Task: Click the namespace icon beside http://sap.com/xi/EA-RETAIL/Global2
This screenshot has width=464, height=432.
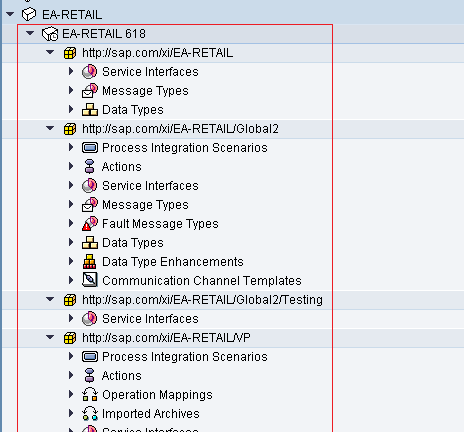Action: click(70, 129)
